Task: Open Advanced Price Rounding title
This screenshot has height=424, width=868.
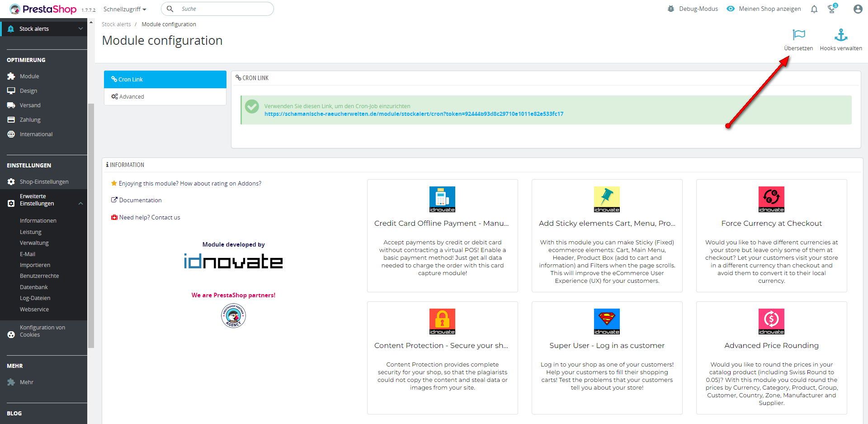Action: [x=772, y=346]
